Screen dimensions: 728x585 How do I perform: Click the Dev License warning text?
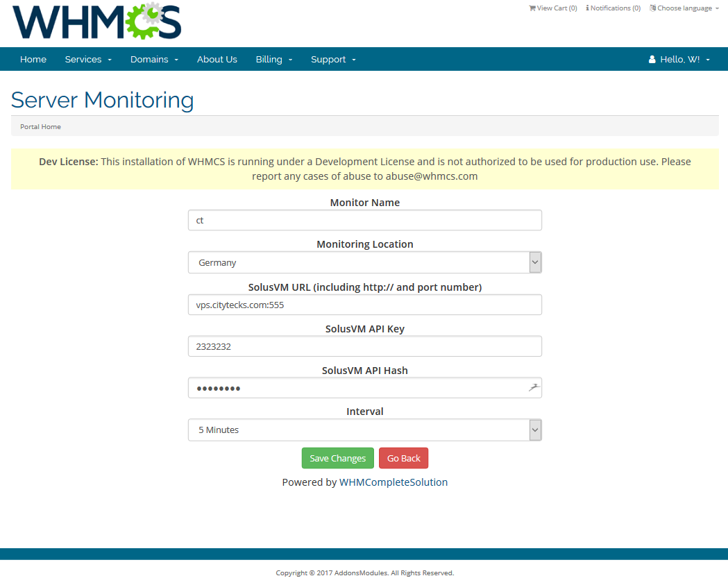(365, 169)
